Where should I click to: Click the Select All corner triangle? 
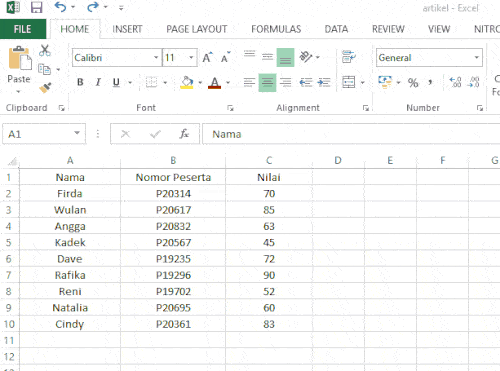[12, 162]
